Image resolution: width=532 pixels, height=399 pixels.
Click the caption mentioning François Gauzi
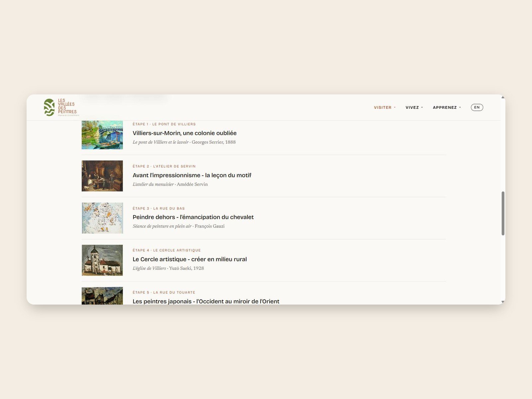[179, 226]
